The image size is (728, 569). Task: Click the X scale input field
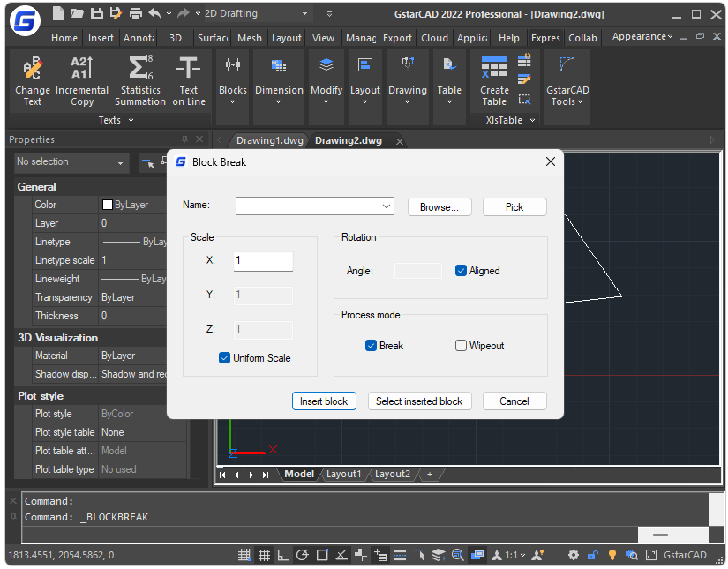pyautogui.click(x=263, y=261)
